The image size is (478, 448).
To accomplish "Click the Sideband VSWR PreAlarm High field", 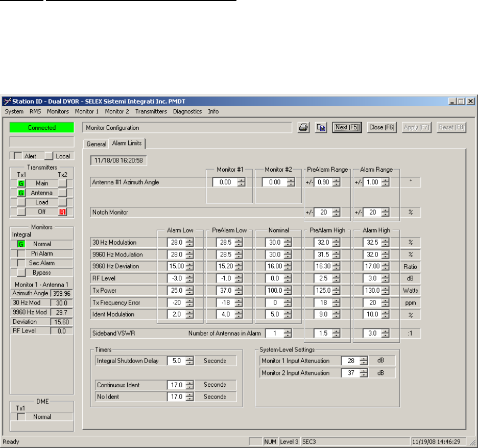I will coord(323,334).
